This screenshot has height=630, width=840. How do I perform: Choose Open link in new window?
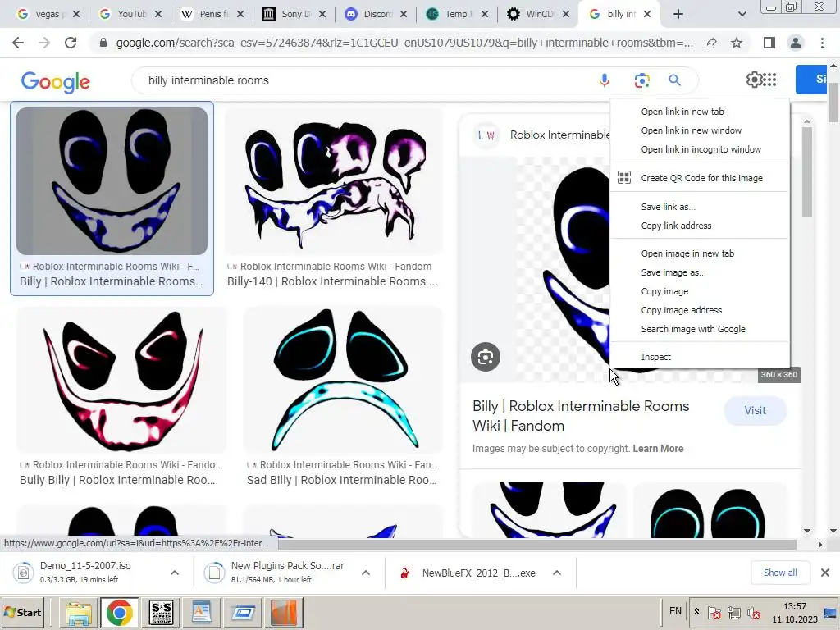(691, 130)
